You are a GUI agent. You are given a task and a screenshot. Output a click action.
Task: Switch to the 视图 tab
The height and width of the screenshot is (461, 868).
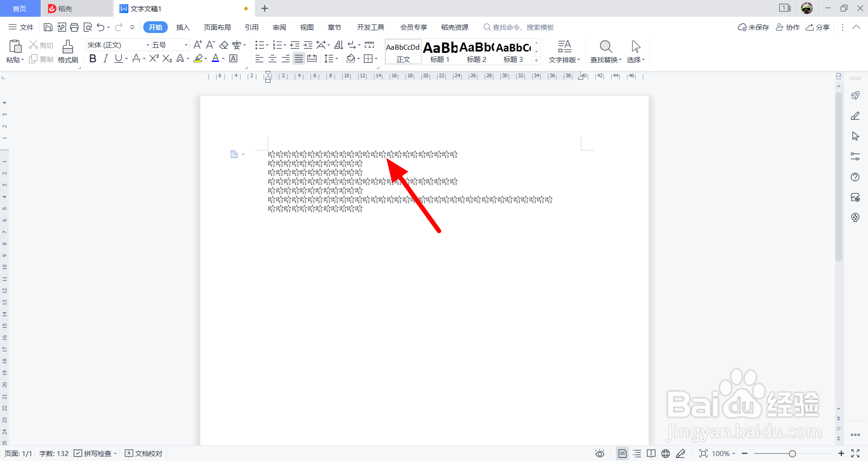(x=307, y=27)
